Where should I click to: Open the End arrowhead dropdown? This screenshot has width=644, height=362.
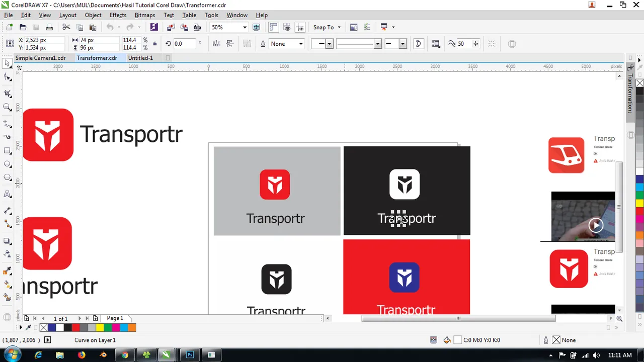(403, 44)
